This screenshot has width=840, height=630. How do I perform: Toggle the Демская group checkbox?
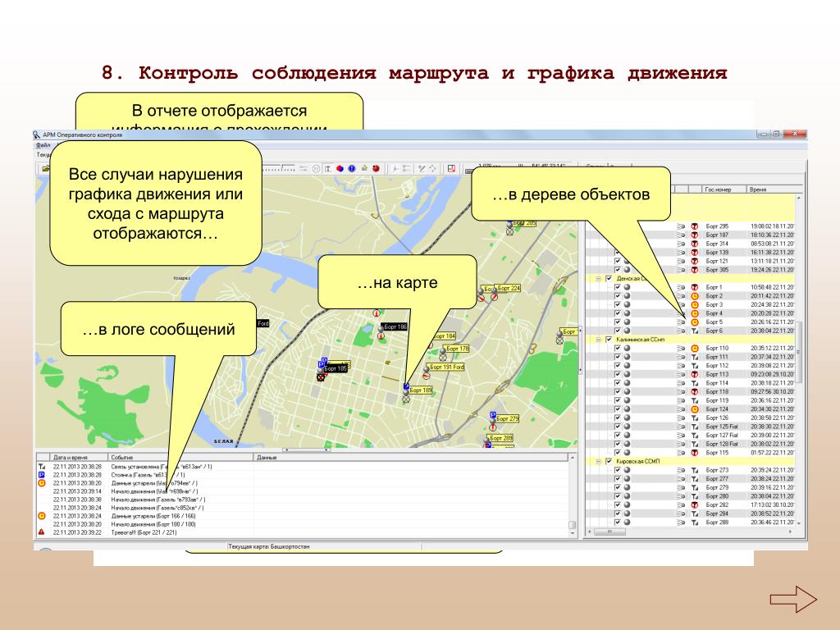point(609,279)
